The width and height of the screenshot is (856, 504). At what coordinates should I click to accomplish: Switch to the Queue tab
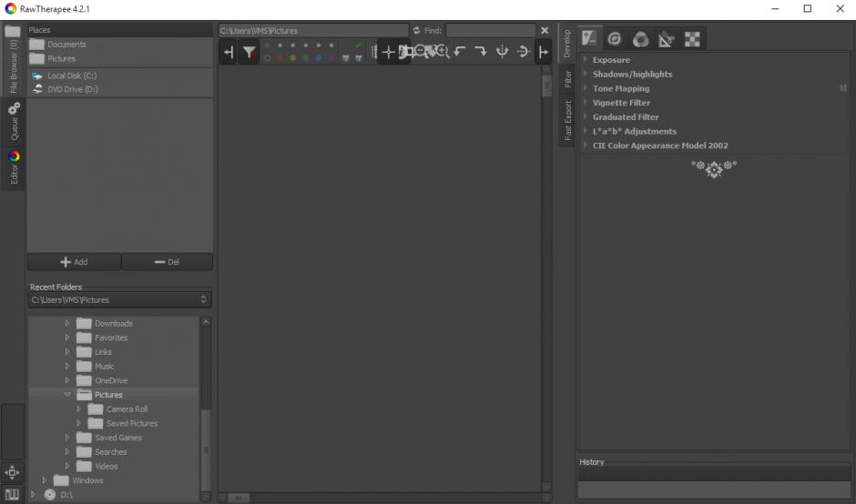click(14, 121)
